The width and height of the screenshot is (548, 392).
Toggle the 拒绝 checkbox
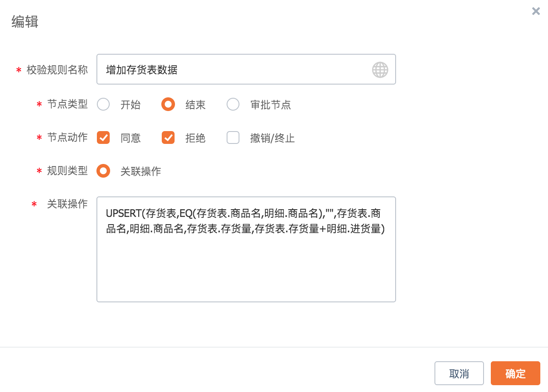(x=168, y=138)
